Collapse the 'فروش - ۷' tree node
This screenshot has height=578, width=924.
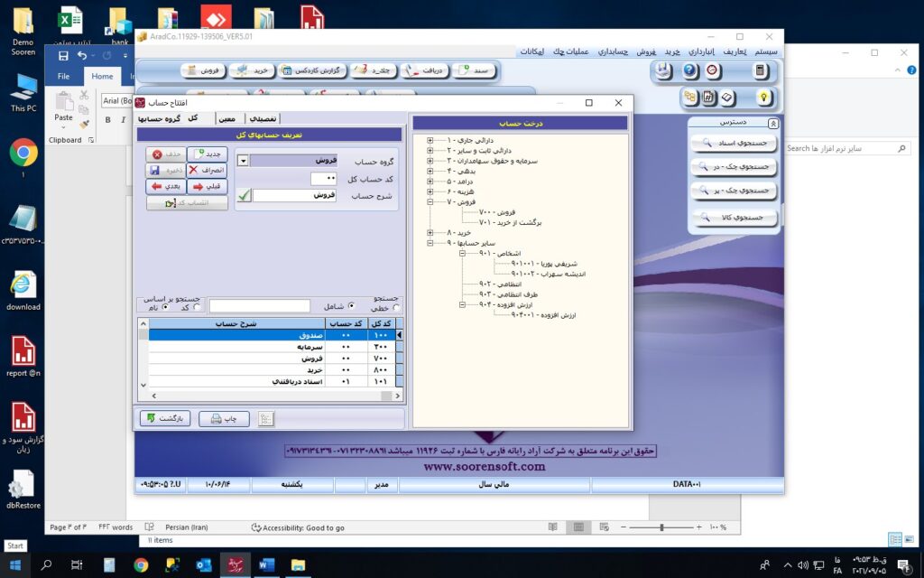coord(430,202)
